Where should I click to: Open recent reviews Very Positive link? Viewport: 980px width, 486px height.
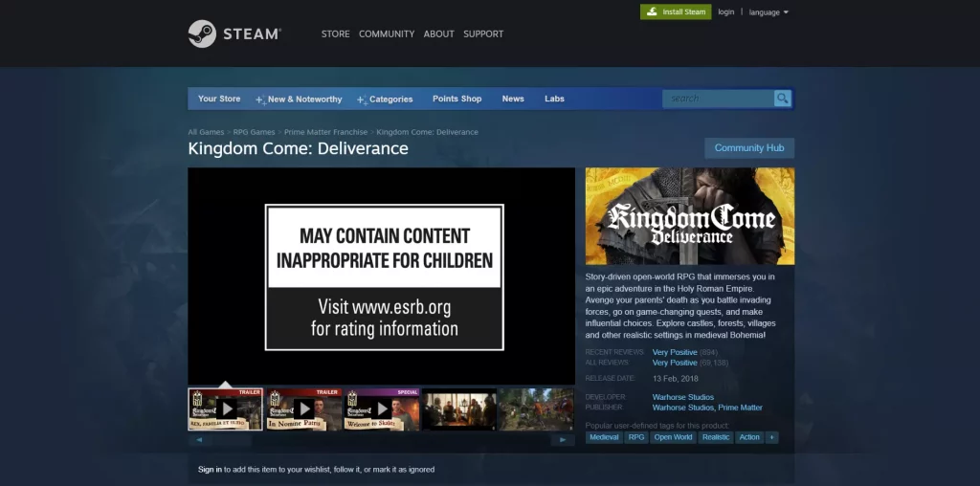675,352
